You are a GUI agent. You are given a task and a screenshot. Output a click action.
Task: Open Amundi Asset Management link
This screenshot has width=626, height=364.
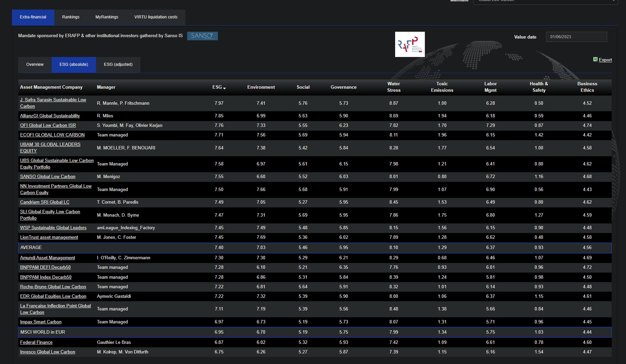[x=47, y=258]
